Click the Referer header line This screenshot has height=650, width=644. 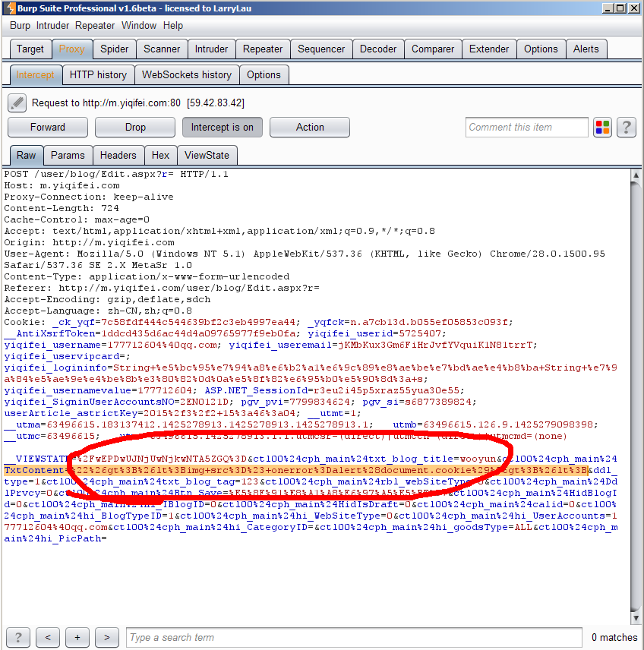click(162, 288)
